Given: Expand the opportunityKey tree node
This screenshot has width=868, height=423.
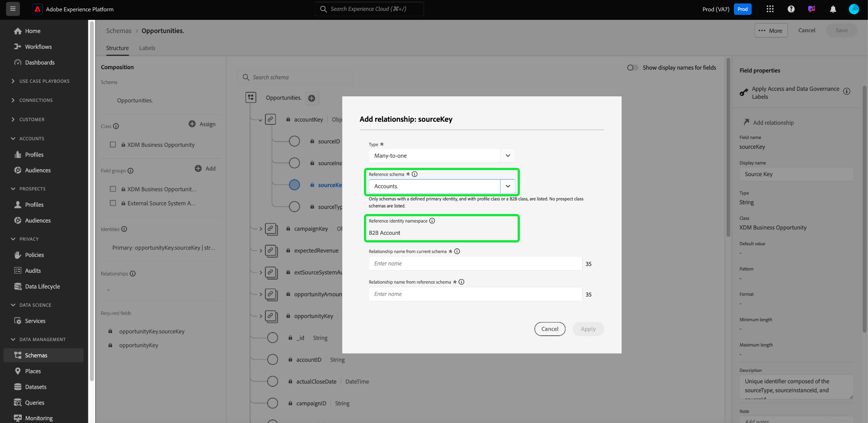Looking at the screenshot, I should click(261, 316).
